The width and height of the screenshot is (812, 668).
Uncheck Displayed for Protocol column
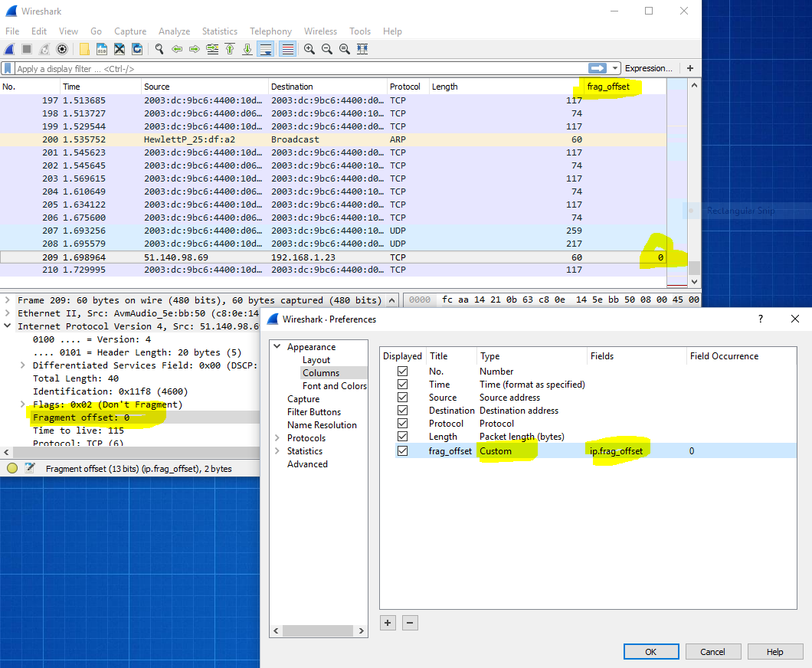[402, 423]
